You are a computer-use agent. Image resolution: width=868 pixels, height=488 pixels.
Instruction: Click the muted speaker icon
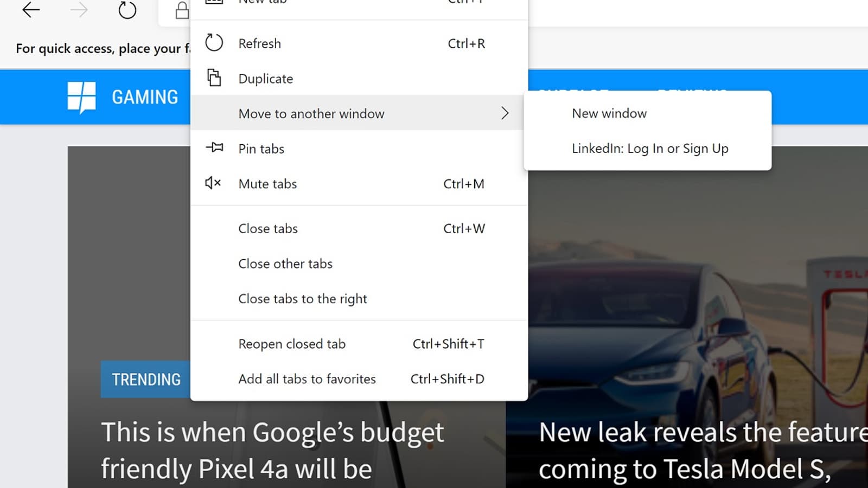(213, 183)
